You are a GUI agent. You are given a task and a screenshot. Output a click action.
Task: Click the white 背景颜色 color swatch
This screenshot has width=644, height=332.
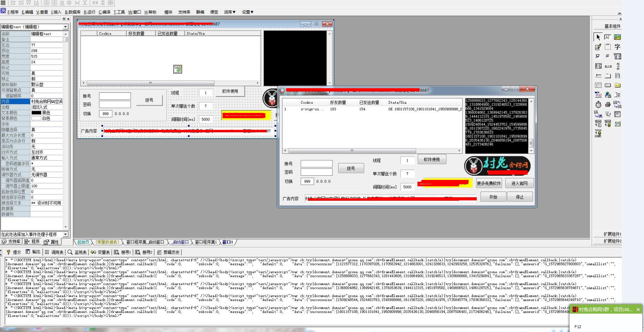(x=36, y=119)
